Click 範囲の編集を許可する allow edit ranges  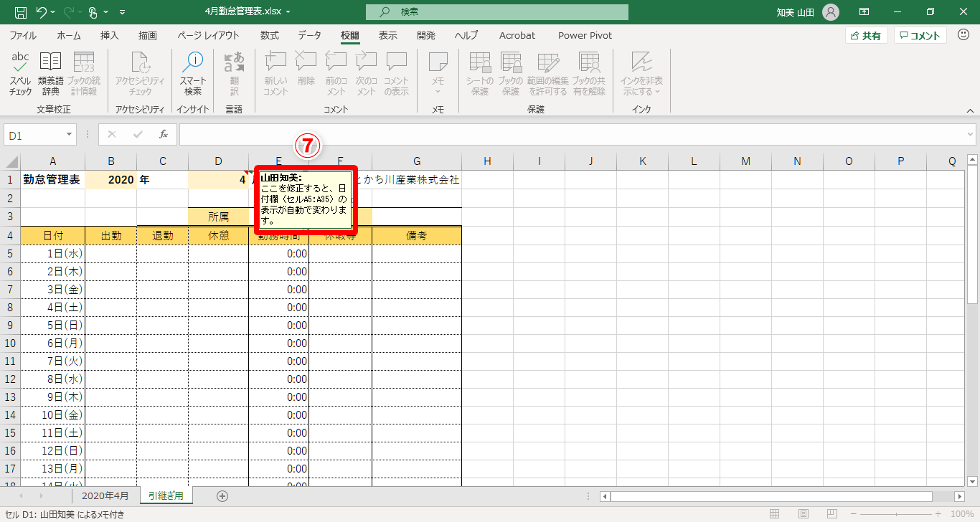(547, 75)
